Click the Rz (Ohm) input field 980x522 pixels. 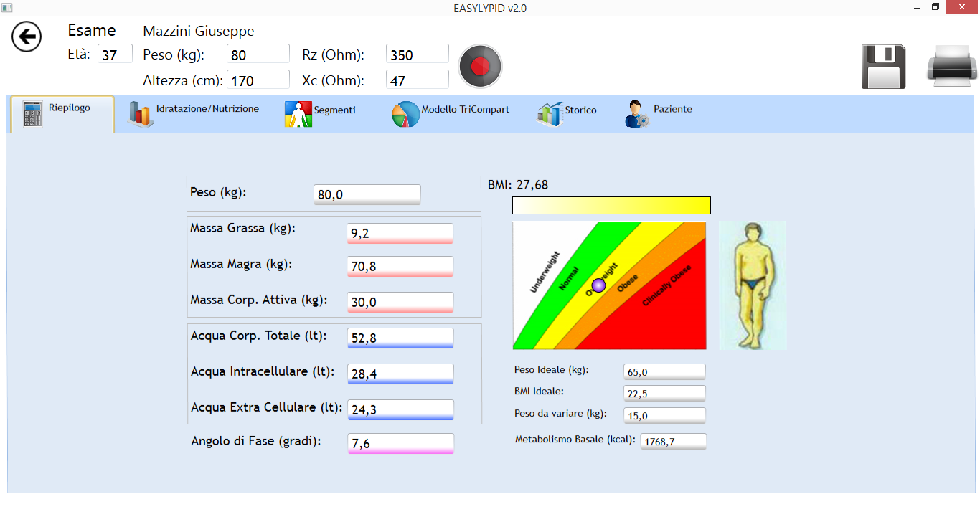pyautogui.click(x=418, y=54)
